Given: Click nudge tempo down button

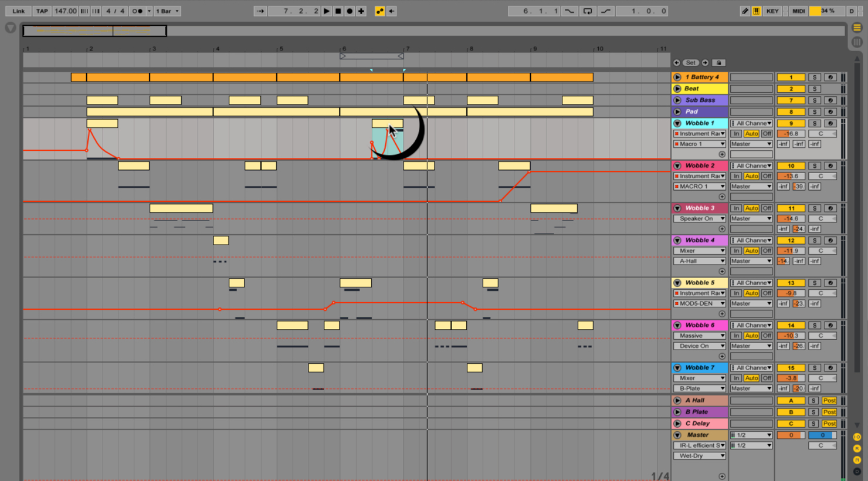Looking at the screenshot, I should [84, 11].
